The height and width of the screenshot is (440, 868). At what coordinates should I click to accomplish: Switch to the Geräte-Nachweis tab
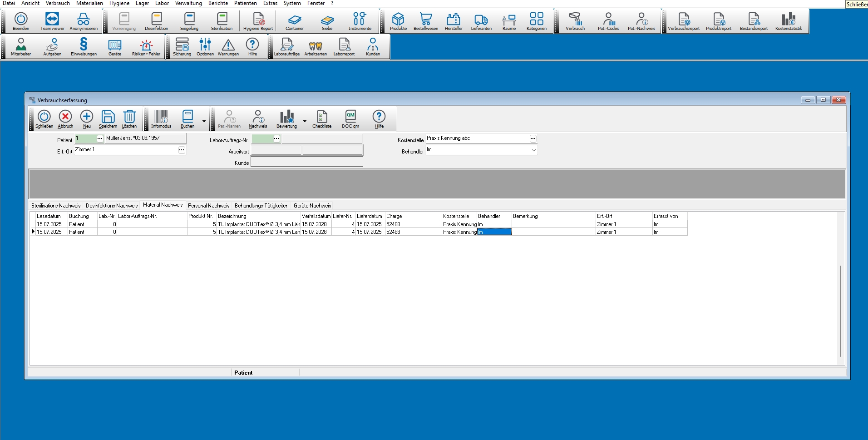(312, 206)
